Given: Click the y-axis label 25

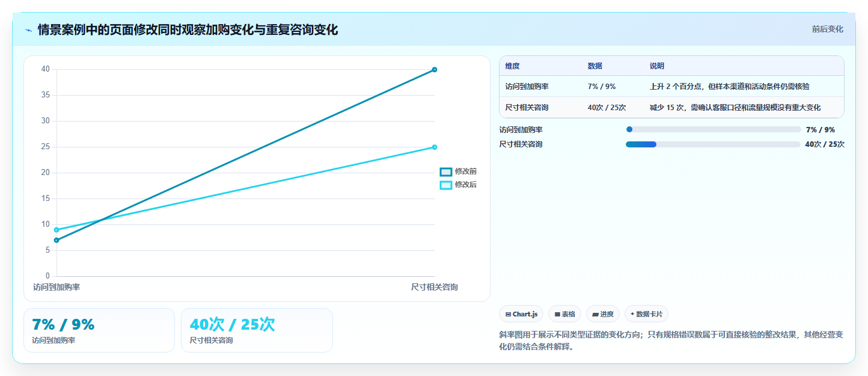Looking at the screenshot, I should pyautogui.click(x=46, y=147).
